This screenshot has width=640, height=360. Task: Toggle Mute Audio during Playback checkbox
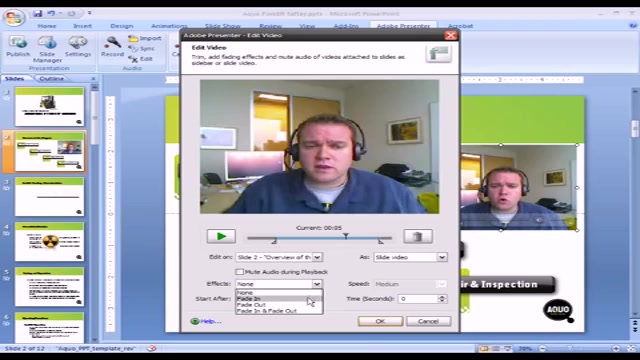pyautogui.click(x=240, y=272)
